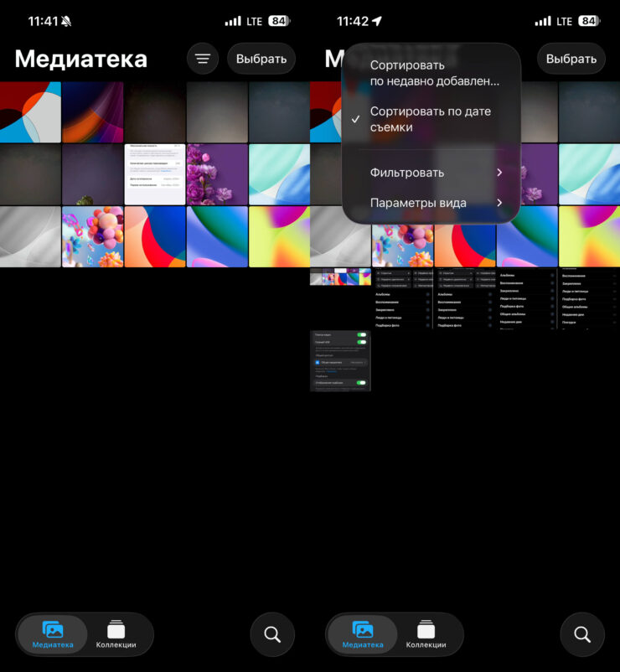Open the screenshot thumbnail showing green toggles
Viewport: 620px width, 672px height.
point(340,360)
